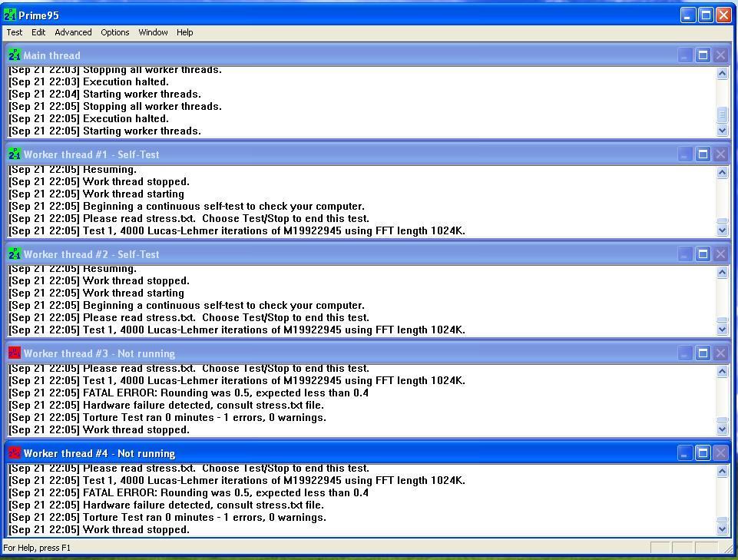
Task: Click 'Work thread starting' in Worker thread #1
Action: point(133,194)
